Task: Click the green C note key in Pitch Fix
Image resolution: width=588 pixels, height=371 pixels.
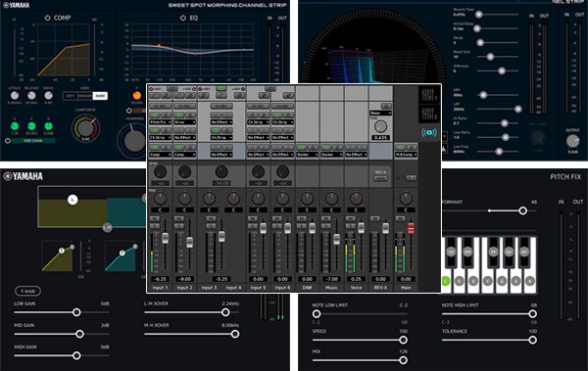Action: (x=446, y=281)
